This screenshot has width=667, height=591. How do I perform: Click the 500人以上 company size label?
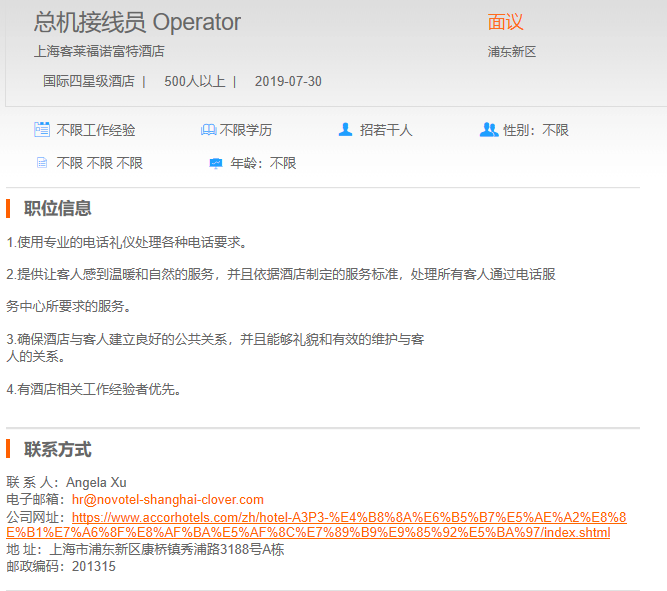point(194,81)
